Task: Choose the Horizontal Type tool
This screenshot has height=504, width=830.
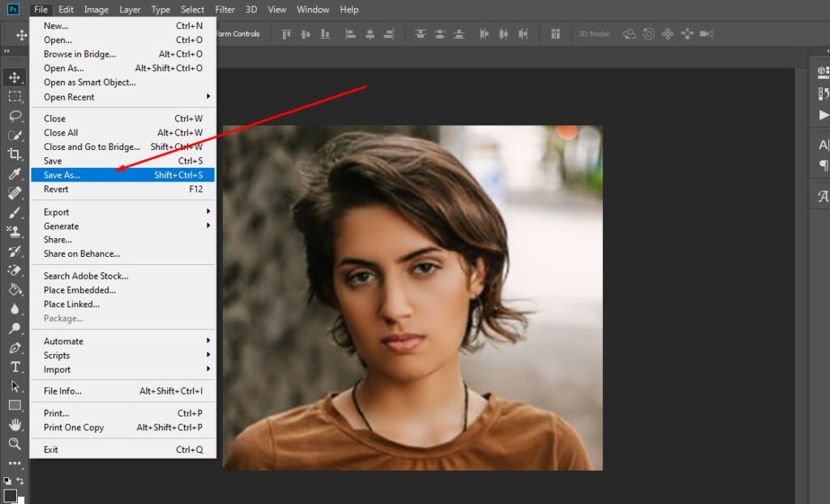Action: (x=15, y=367)
